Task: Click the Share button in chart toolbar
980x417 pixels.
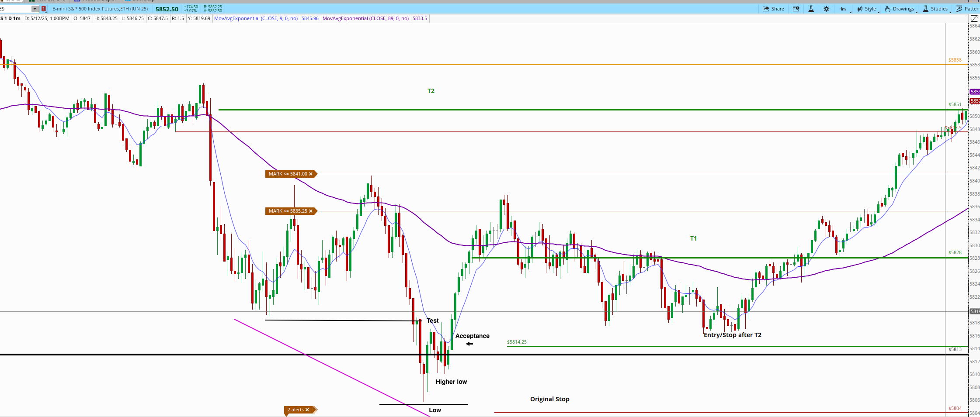Action: 773,9
